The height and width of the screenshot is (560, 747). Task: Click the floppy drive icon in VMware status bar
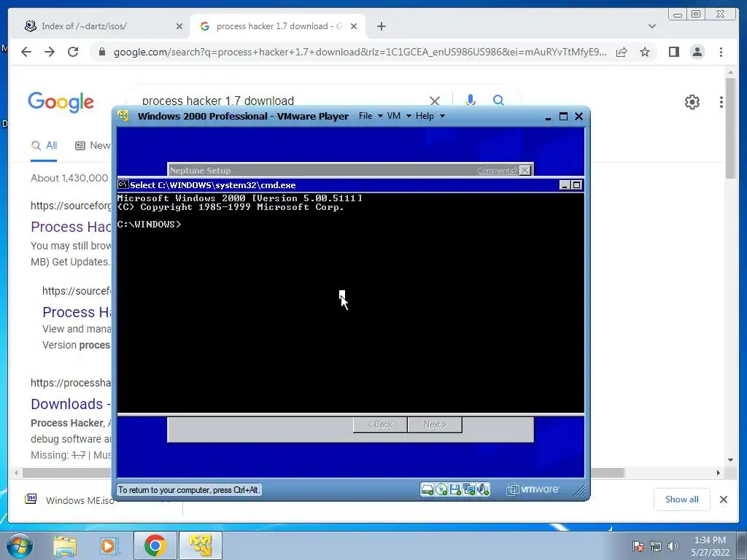455,489
